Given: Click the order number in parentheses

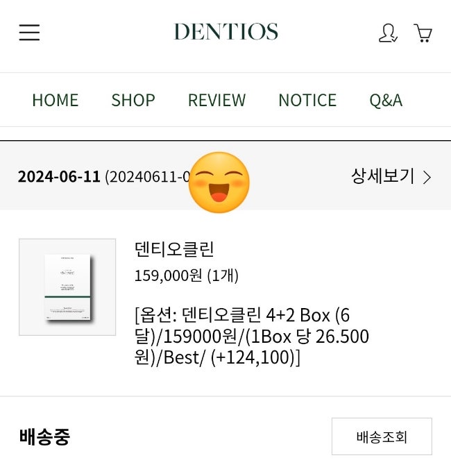Looking at the screenshot, I should click(x=148, y=177).
